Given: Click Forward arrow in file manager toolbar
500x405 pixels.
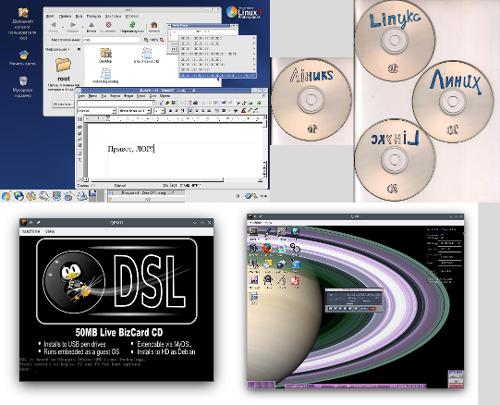Looking at the screenshot, I should [x=73, y=25].
